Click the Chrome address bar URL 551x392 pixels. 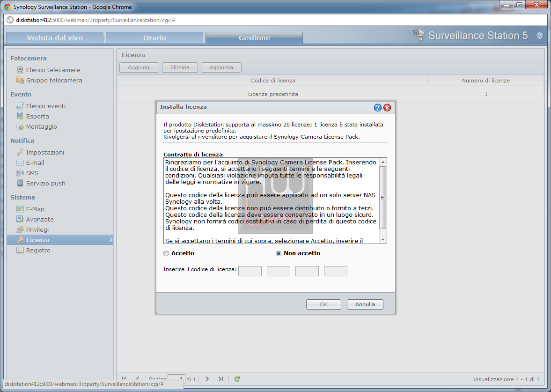(96, 20)
